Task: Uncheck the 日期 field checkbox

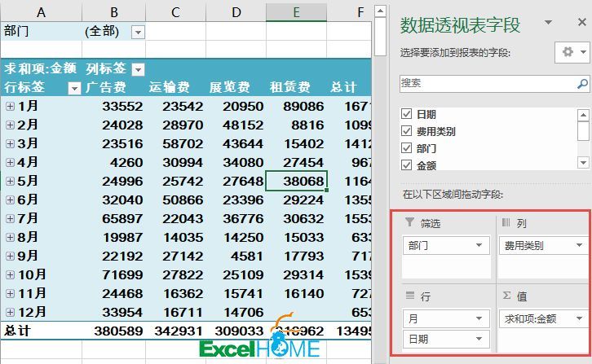Action: pos(406,113)
